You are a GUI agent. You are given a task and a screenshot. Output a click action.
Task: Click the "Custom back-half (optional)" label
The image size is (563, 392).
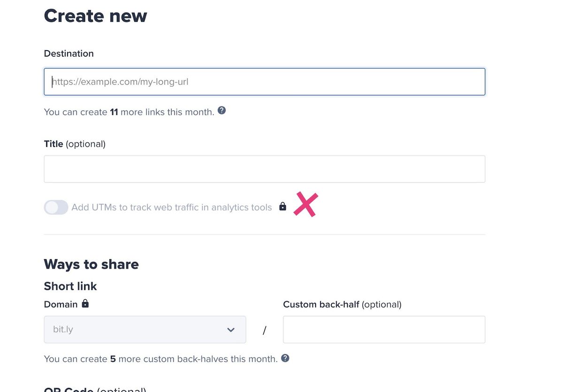click(x=342, y=304)
